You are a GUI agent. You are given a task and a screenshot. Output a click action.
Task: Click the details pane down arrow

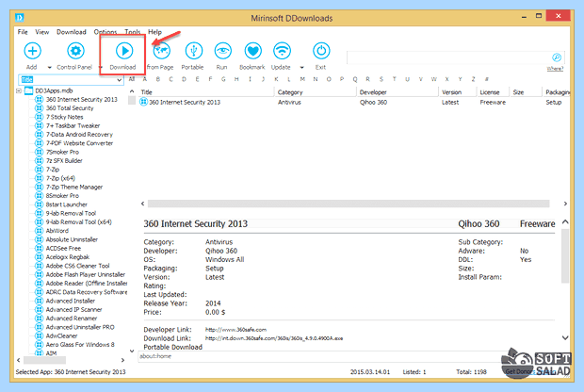565,338
